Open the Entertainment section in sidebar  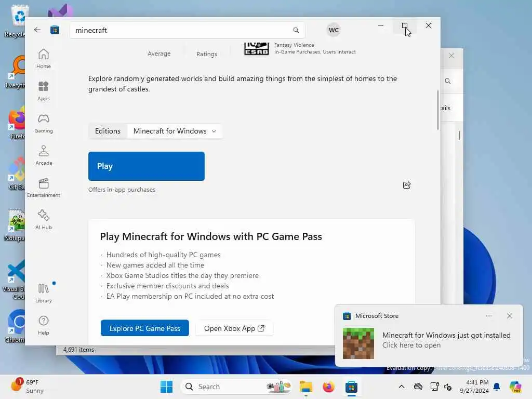tap(44, 188)
